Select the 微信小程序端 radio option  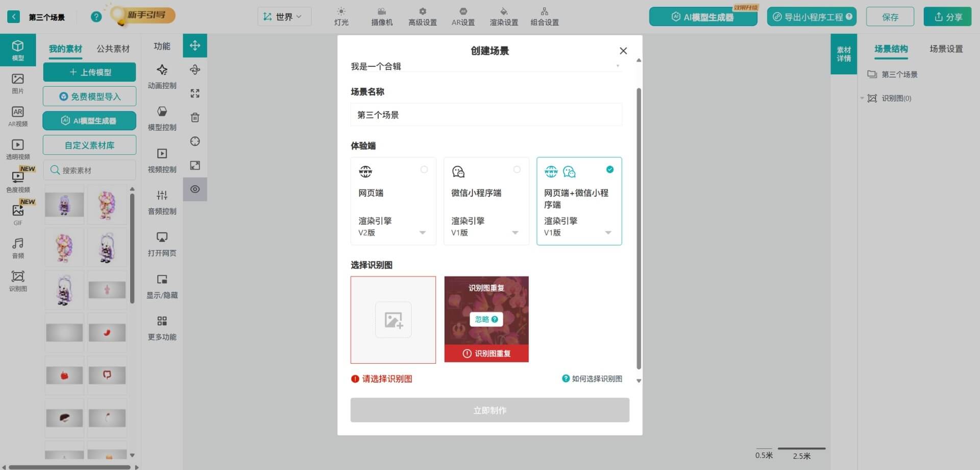(x=517, y=170)
